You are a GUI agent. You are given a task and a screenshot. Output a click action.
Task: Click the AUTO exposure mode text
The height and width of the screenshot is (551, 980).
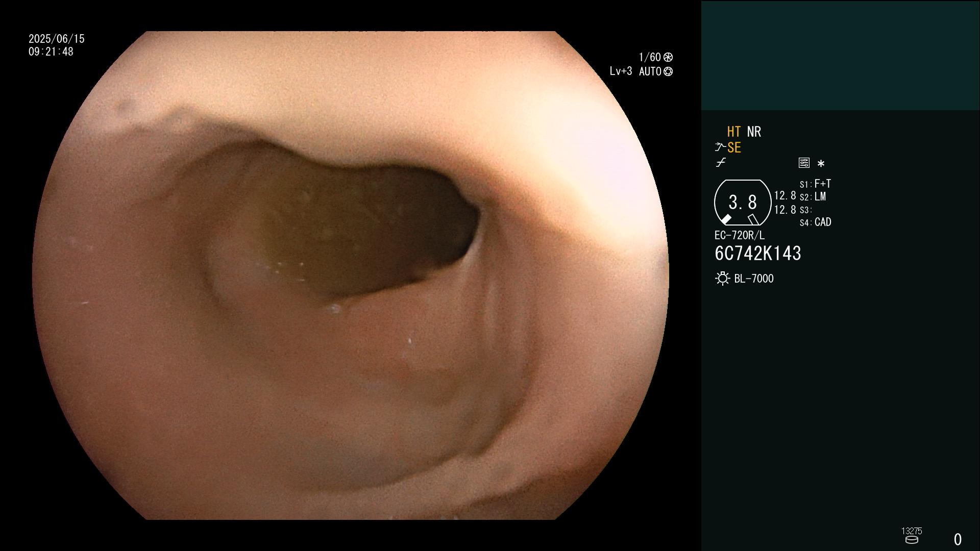click(650, 71)
